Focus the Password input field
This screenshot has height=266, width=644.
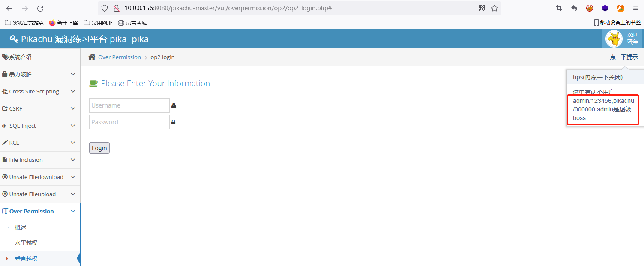click(x=129, y=122)
